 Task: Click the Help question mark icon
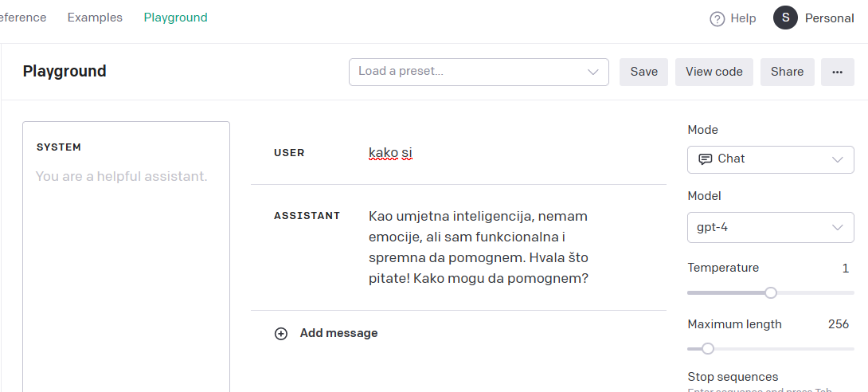(x=717, y=19)
